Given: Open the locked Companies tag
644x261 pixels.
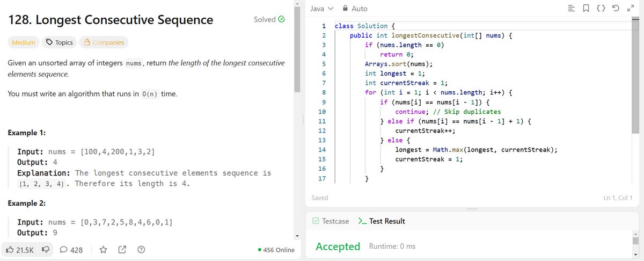Looking at the screenshot, I should [x=104, y=42].
